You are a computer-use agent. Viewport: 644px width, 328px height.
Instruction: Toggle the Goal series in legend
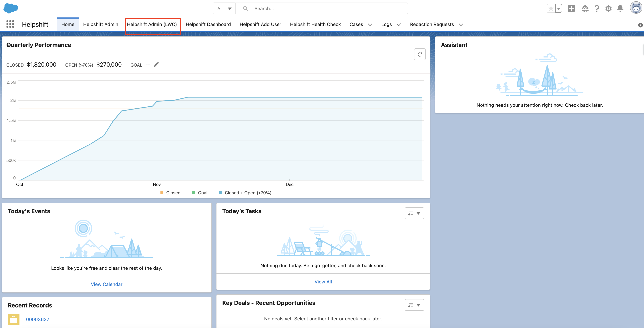coord(194,193)
